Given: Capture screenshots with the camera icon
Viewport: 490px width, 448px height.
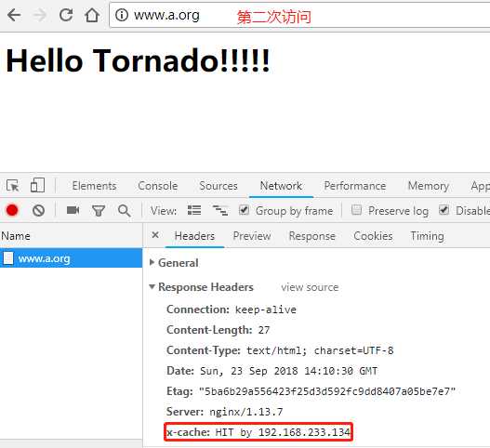Looking at the screenshot, I should (x=73, y=210).
